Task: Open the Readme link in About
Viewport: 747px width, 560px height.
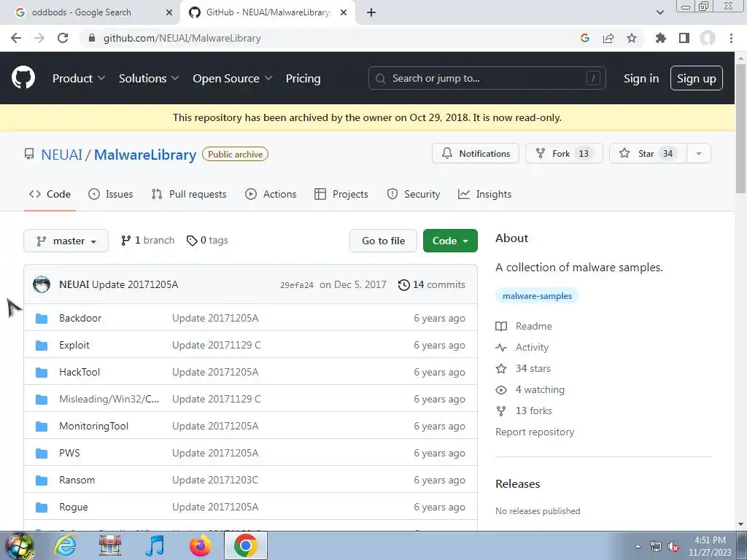Action: tap(524, 326)
